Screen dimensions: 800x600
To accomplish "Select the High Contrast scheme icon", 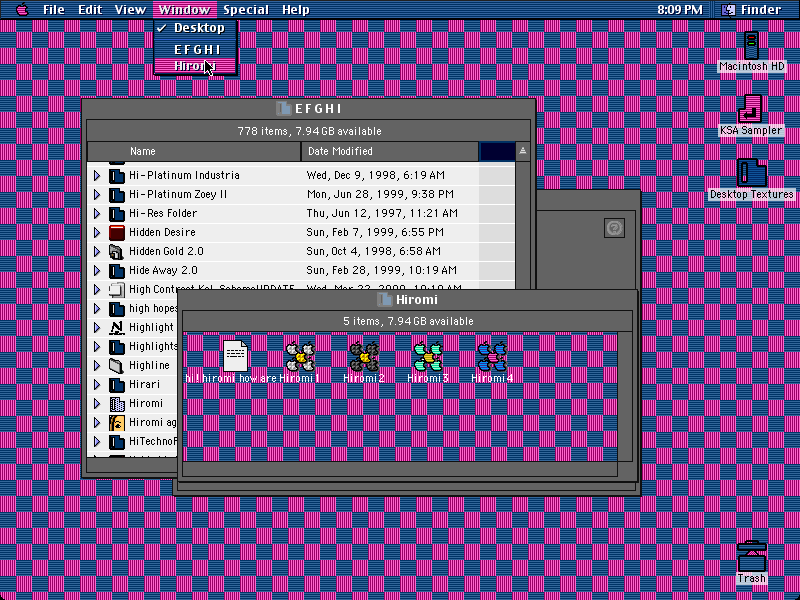I will click(117, 289).
